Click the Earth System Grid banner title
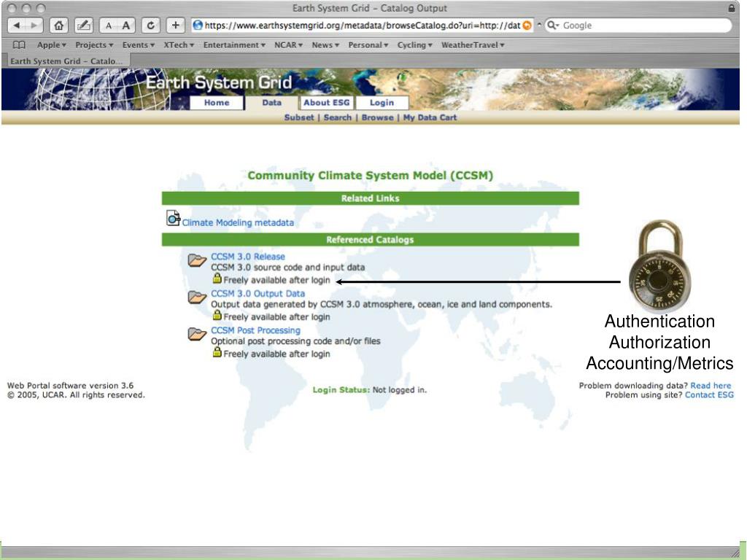 [x=219, y=82]
